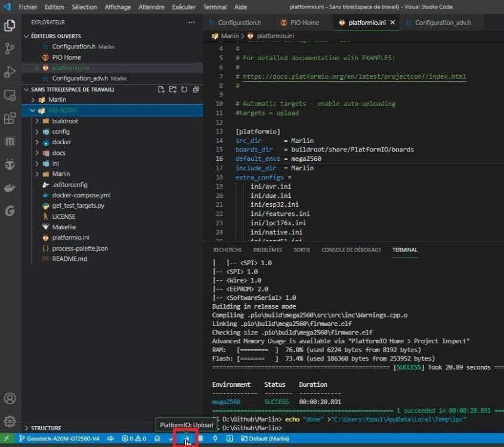Collapse all folders in explorer
Viewport: 504px width, 447px height.
coord(196,89)
